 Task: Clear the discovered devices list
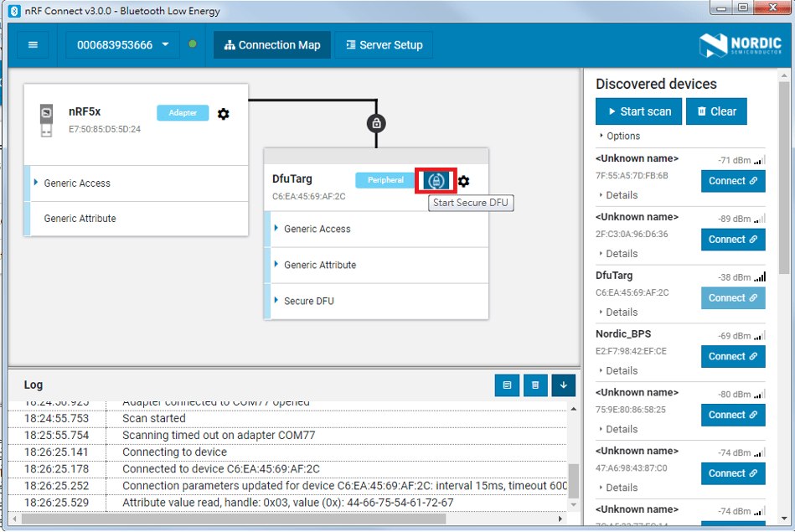pos(716,111)
